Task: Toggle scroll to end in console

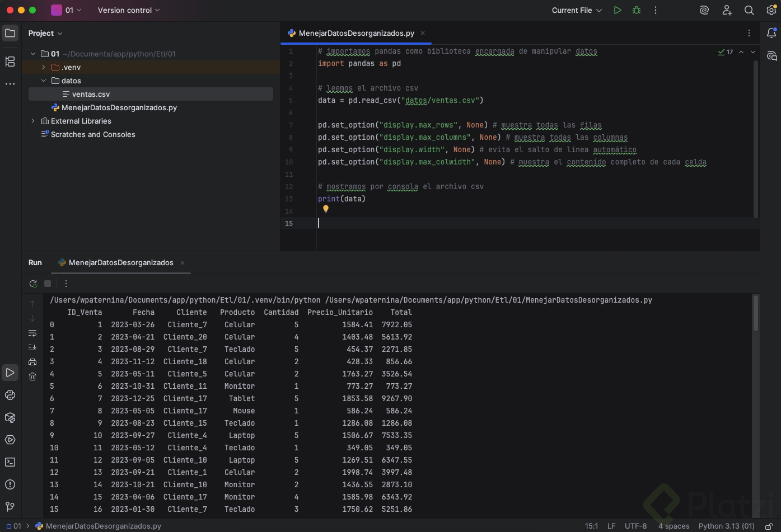Action: (x=32, y=347)
